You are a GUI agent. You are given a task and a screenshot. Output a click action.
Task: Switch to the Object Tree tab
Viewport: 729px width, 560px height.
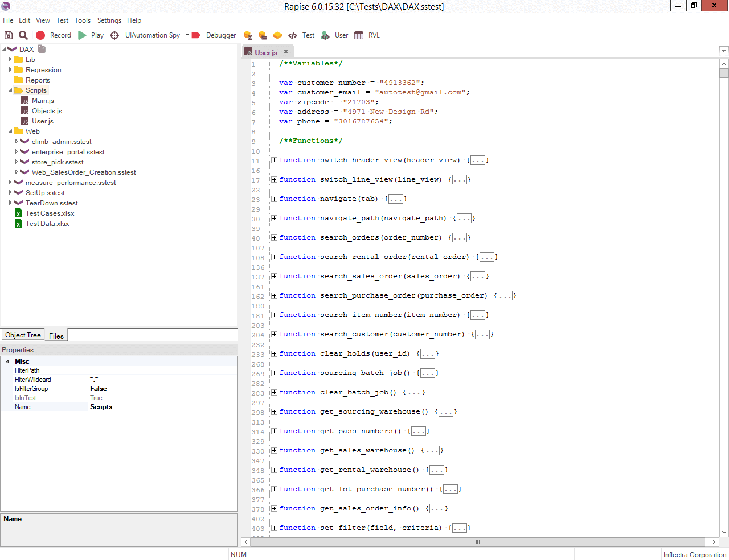pyautogui.click(x=23, y=335)
